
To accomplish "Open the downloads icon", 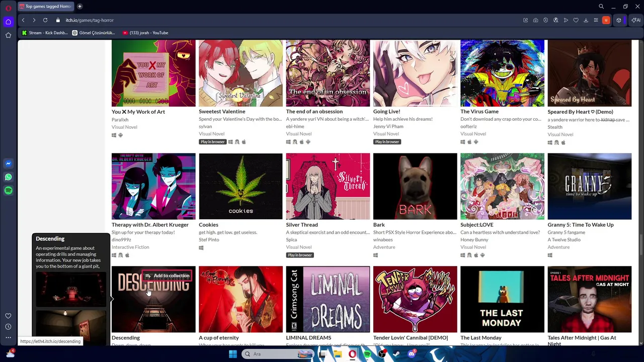I will tap(586, 20).
